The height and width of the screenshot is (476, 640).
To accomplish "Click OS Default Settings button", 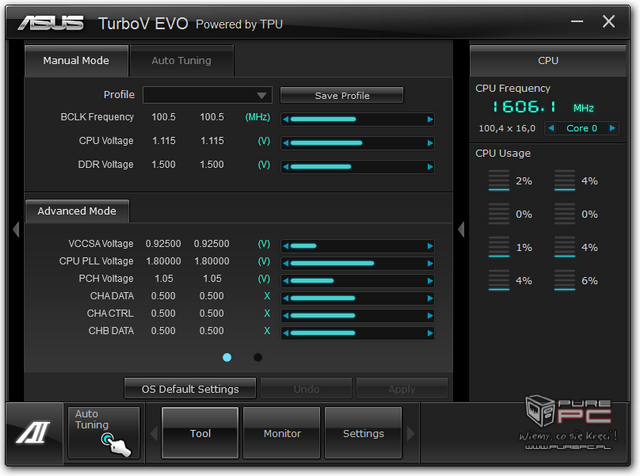I will tap(190, 389).
